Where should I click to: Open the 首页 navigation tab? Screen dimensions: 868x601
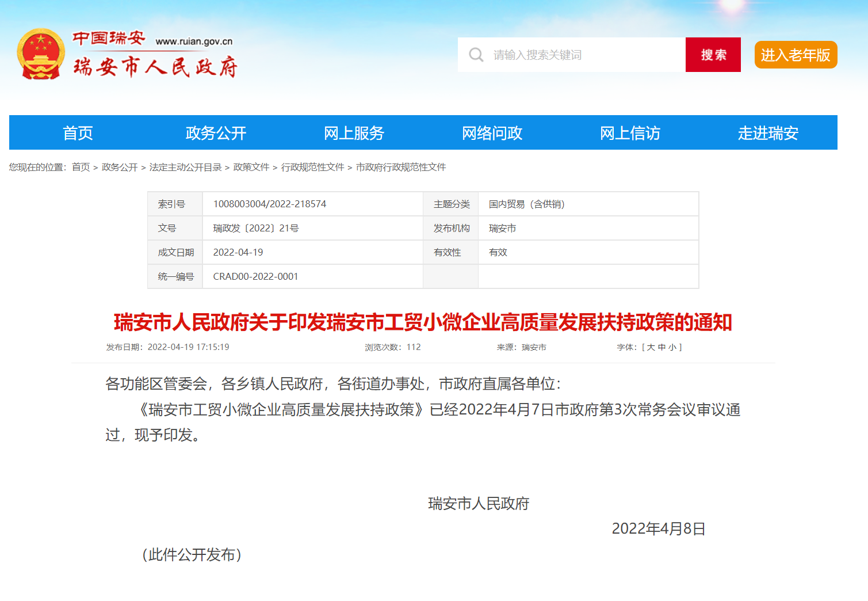tap(78, 133)
